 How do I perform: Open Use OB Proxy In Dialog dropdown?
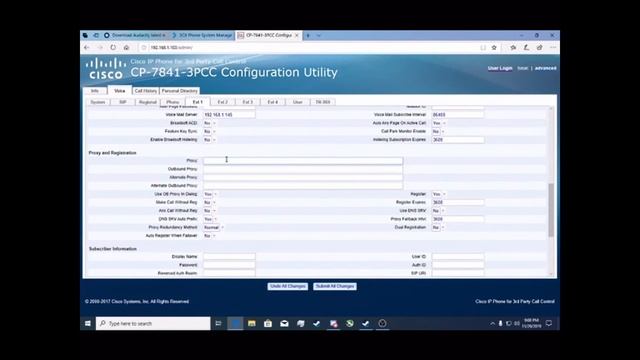pyautogui.click(x=210, y=194)
